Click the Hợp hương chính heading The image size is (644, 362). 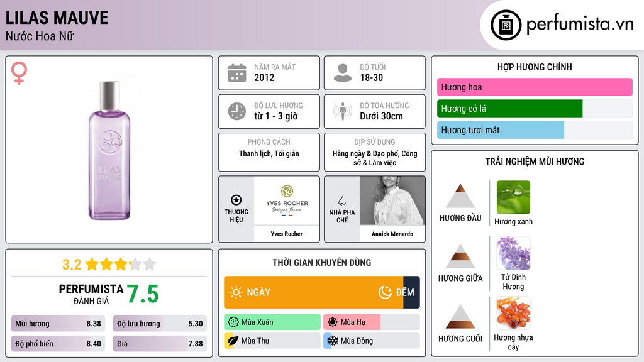(x=535, y=67)
